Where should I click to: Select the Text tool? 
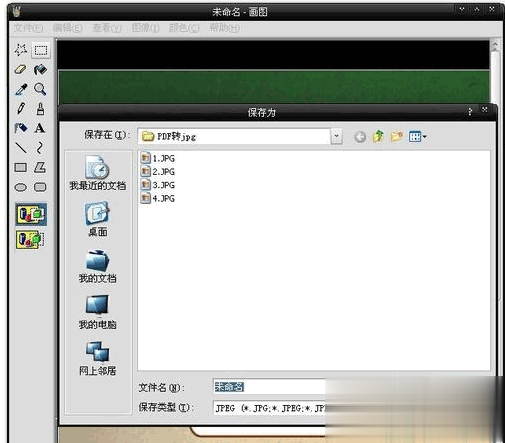tap(40, 128)
